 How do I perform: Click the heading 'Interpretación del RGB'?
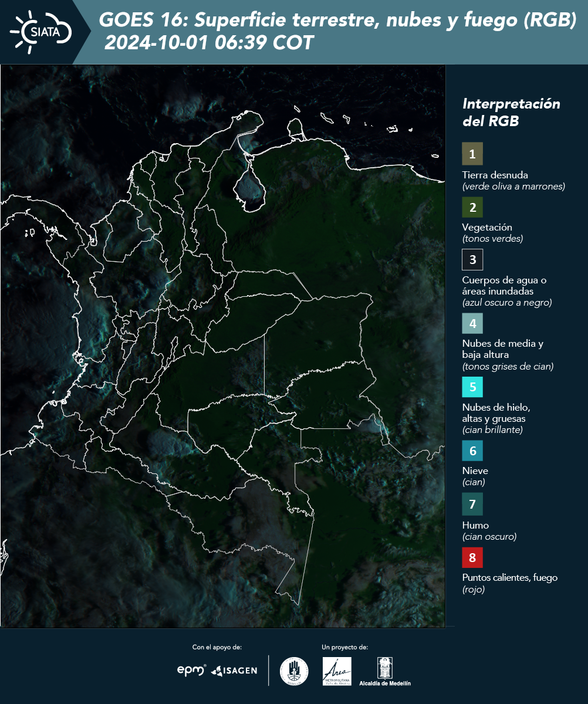click(x=511, y=113)
